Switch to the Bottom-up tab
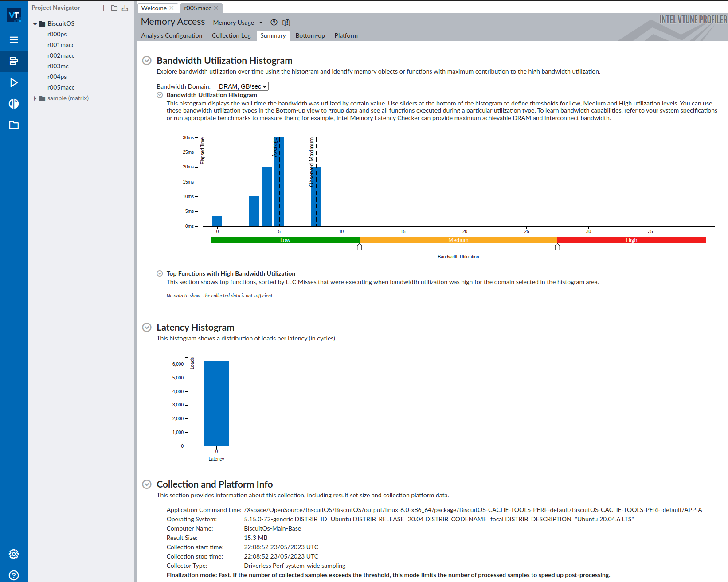The image size is (728, 582). click(x=310, y=35)
